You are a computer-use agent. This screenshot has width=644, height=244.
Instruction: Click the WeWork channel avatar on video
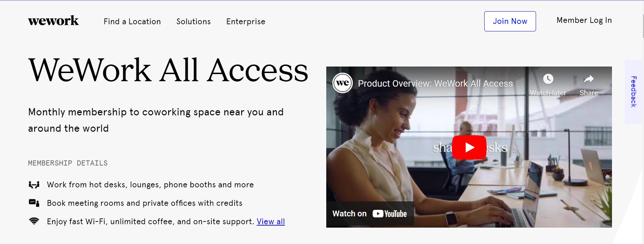pyautogui.click(x=343, y=83)
